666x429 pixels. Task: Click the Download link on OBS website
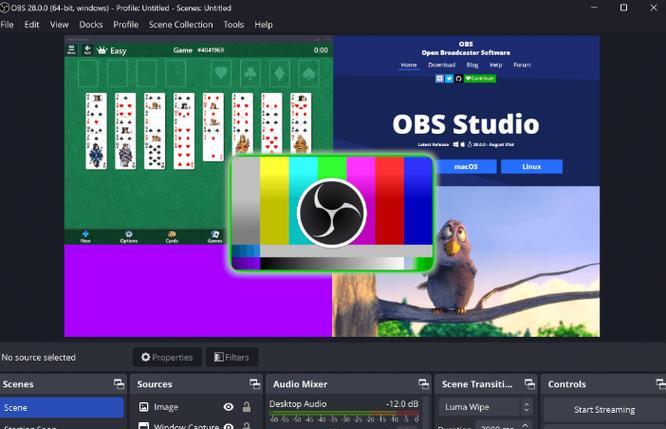(x=442, y=65)
